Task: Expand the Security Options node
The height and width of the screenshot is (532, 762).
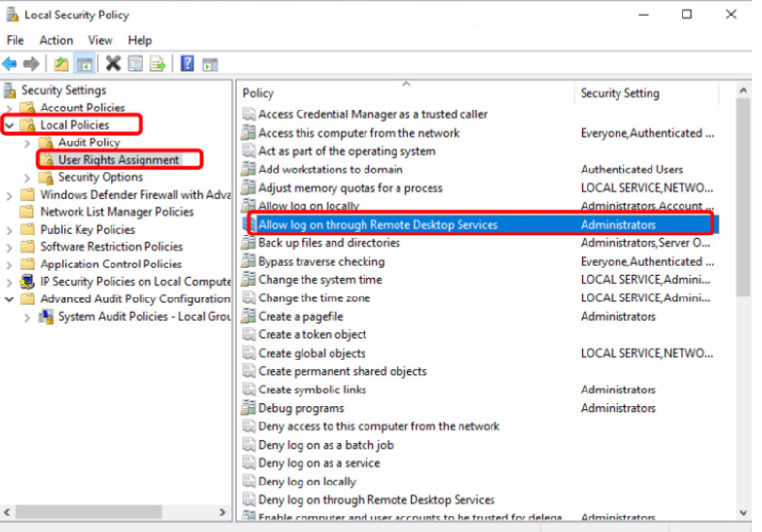Action: point(27,177)
